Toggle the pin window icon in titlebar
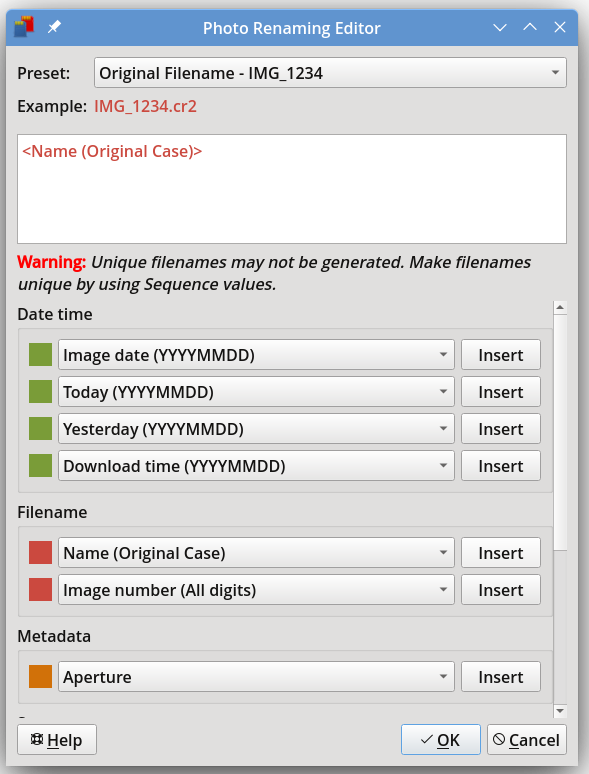The image size is (589, 774). [x=54, y=27]
